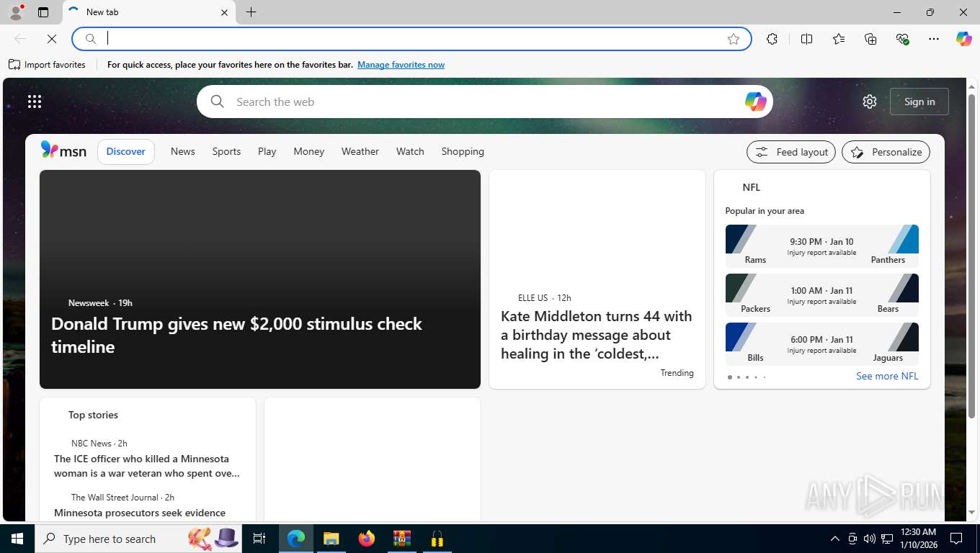Open the Weather tab
Screen dimensions: 980x553
tap(360, 151)
